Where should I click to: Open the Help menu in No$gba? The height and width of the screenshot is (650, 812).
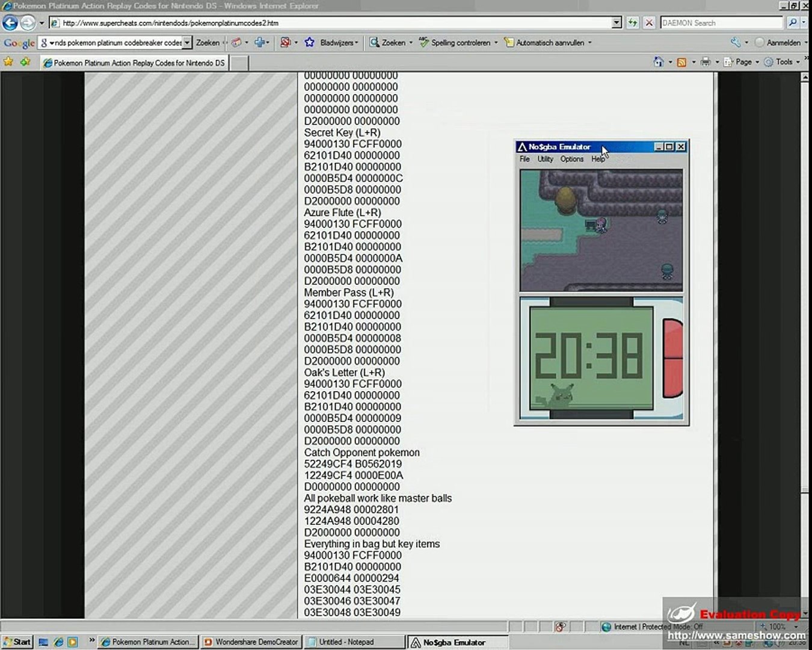click(598, 159)
